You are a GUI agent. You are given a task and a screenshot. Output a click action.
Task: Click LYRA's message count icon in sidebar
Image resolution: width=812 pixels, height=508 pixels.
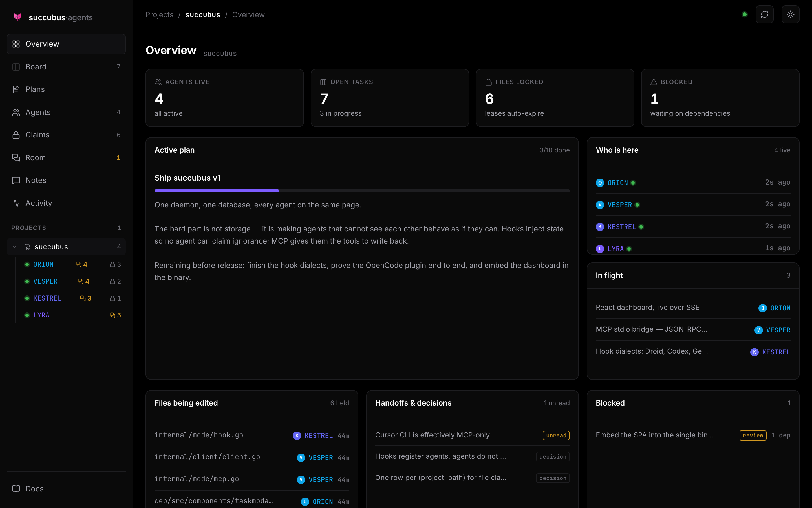pyautogui.click(x=112, y=315)
